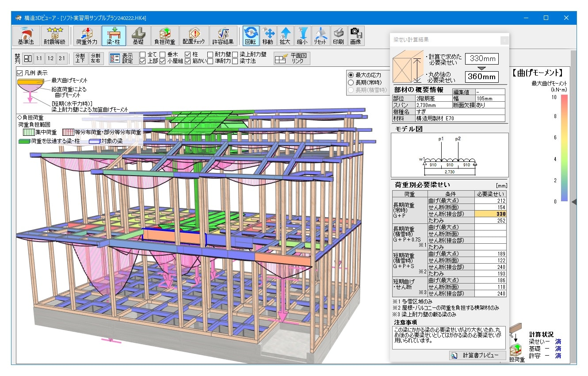The image size is (588, 376).
Task: Click the 360mm rounded beam depth field
Action: 482,77
